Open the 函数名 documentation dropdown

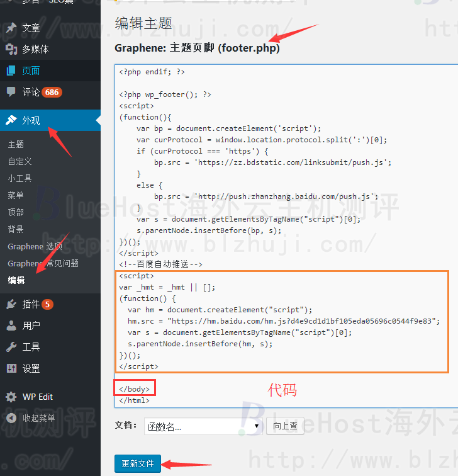[203, 426]
